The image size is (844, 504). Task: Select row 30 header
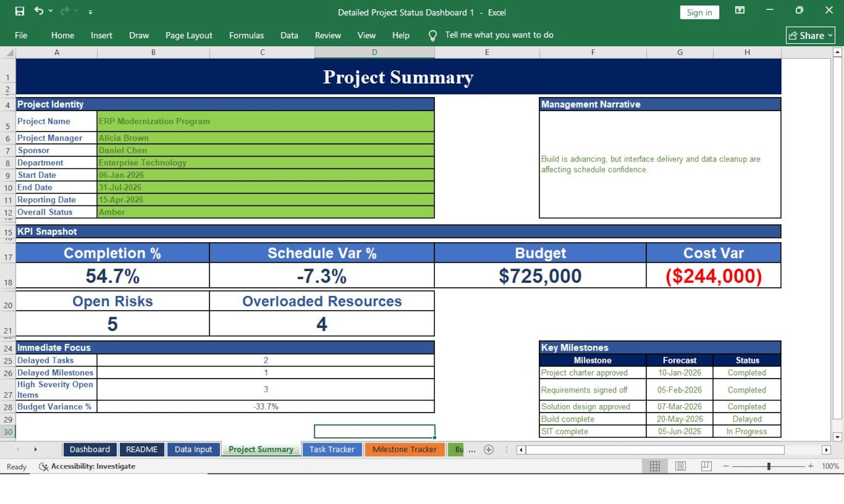pos(8,432)
